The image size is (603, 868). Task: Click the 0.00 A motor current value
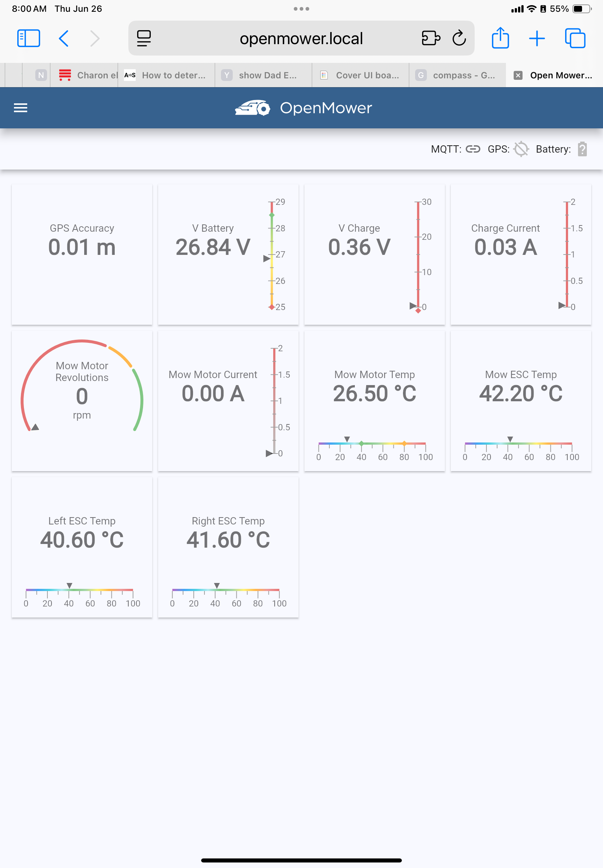[213, 394]
